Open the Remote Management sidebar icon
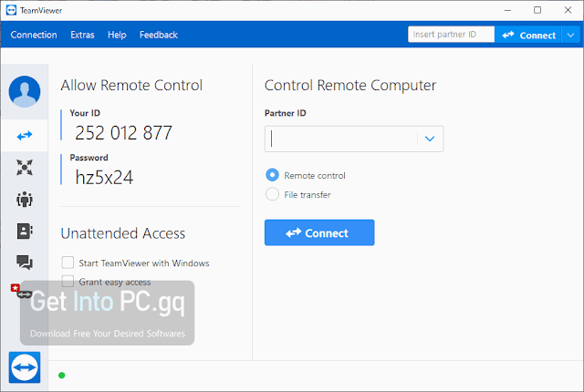This screenshot has height=392, width=584. pos(25,168)
